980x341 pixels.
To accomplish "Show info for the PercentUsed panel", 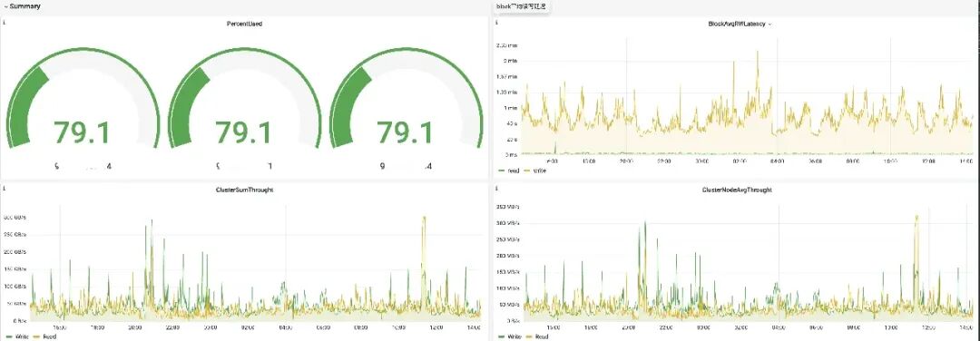I will tap(4, 23).
